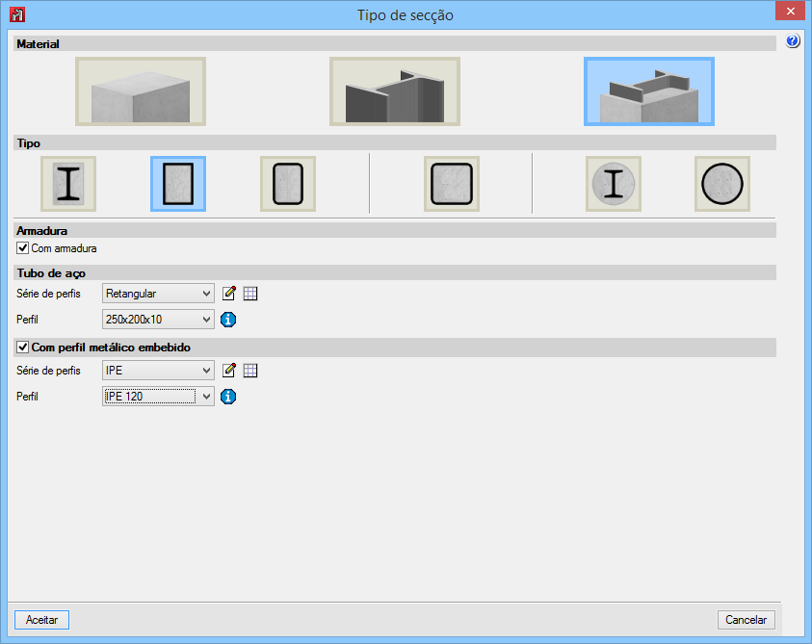Toggle the Com armadura checkbox
This screenshot has width=812, height=644.
(x=22, y=248)
